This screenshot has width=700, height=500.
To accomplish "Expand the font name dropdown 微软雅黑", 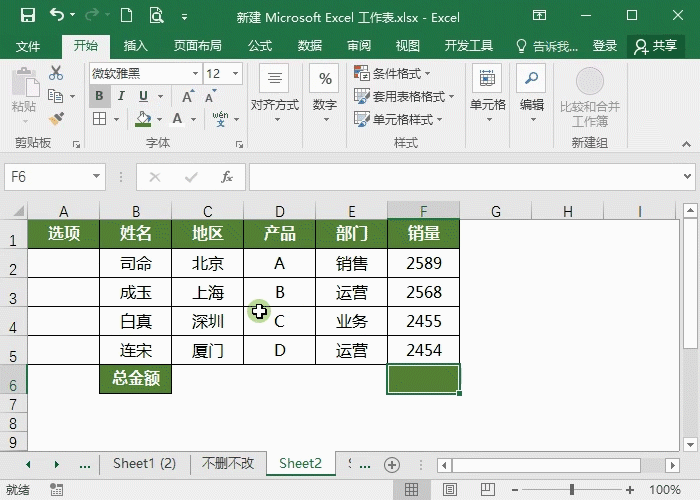I will pyautogui.click(x=195, y=73).
